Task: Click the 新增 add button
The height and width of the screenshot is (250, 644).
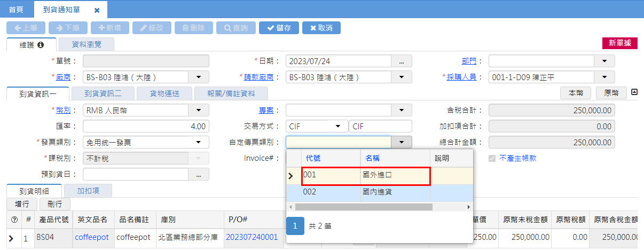Action: 110,28
